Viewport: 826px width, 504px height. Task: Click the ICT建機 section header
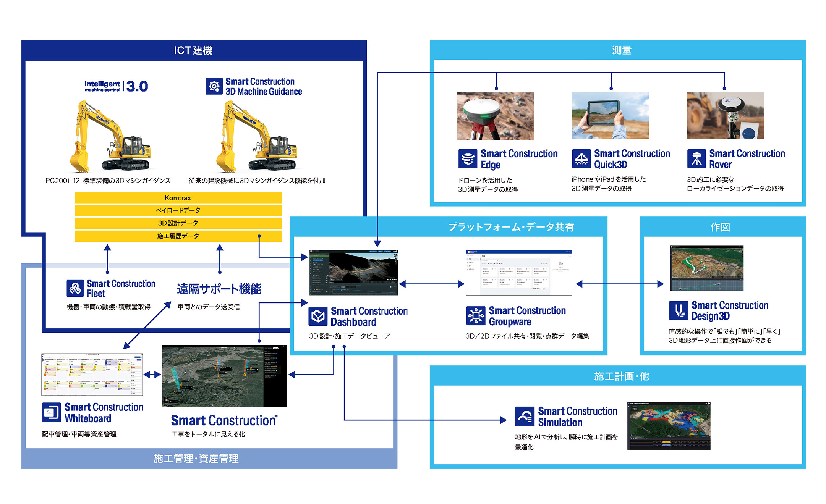point(193,50)
